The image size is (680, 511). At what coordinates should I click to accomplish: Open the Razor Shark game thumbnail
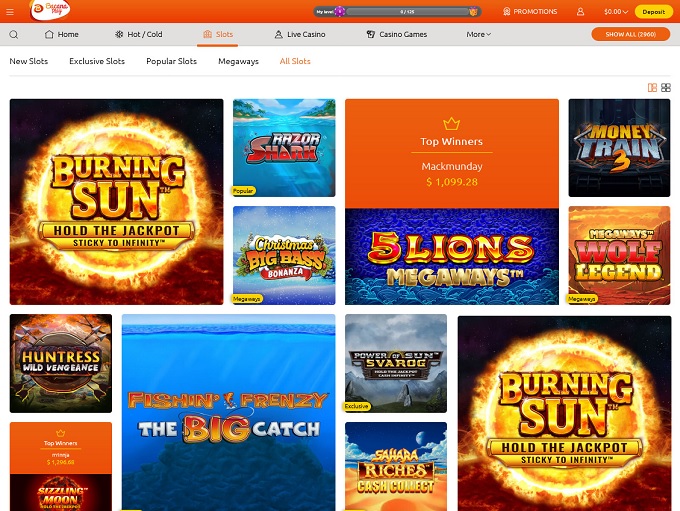click(x=284, y=146)
